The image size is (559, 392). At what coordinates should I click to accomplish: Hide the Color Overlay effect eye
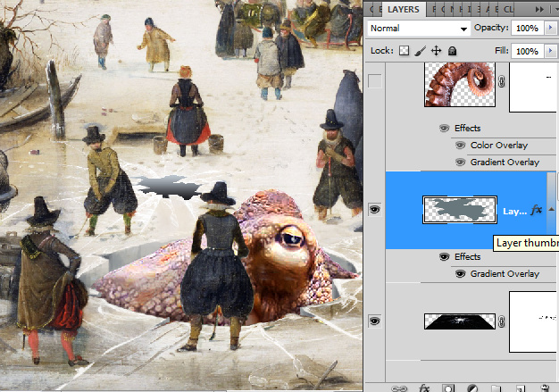tap(460, 145)
